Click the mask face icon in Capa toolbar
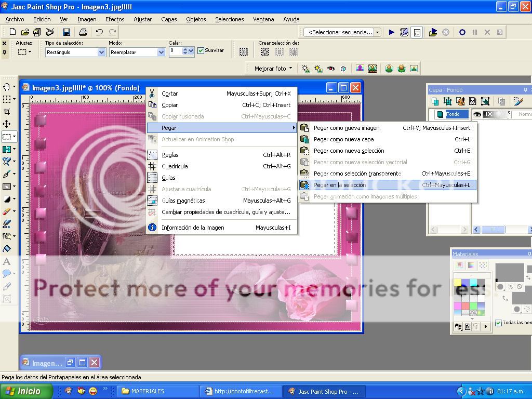Viewport: 532px width, 399px height. pyautogui.click(x=473, y=101)
